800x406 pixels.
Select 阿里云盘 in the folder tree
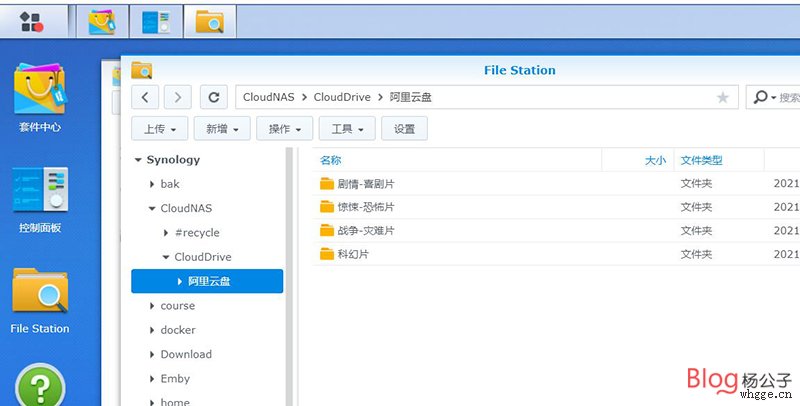coord(209,281)
